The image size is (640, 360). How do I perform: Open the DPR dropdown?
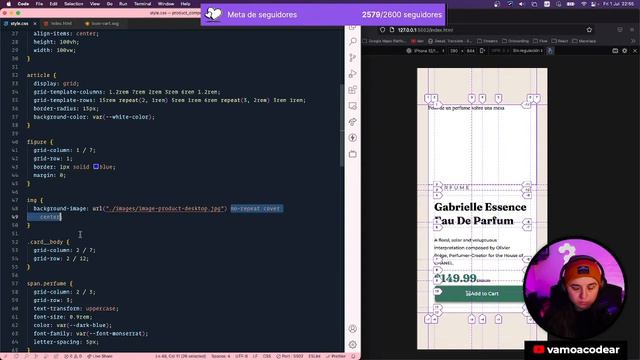click(500, 51)
